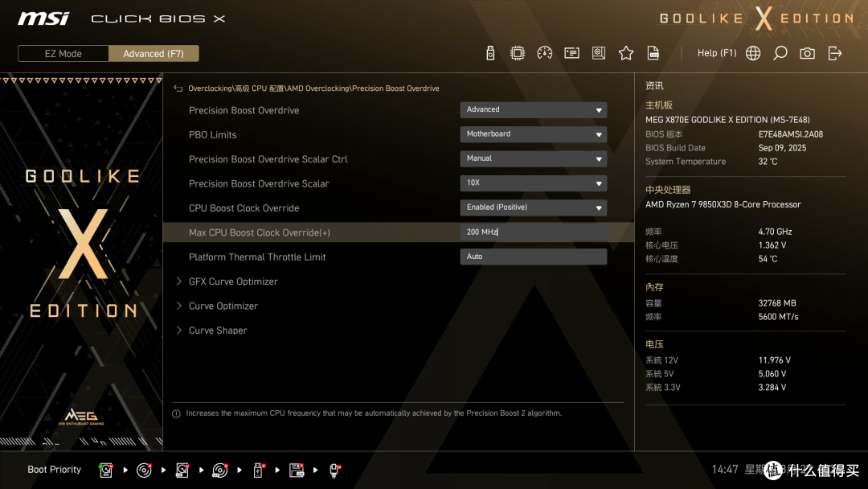Select CPU Boost Clock Override label
The height and width of the screenshot is (489, 868).
click(x=244, y=208)
